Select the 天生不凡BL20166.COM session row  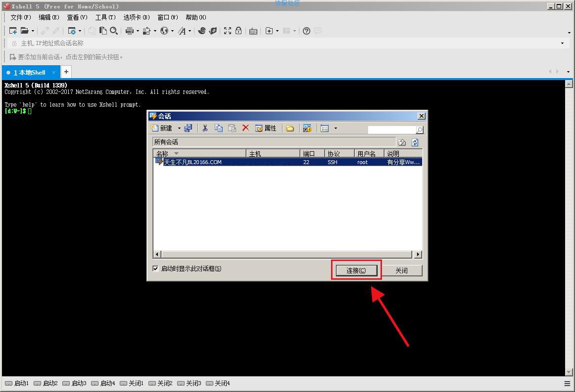point(287,162)
